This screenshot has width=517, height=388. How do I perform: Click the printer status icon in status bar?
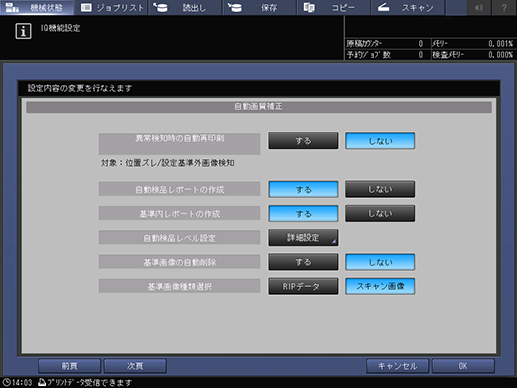point(42,382)
